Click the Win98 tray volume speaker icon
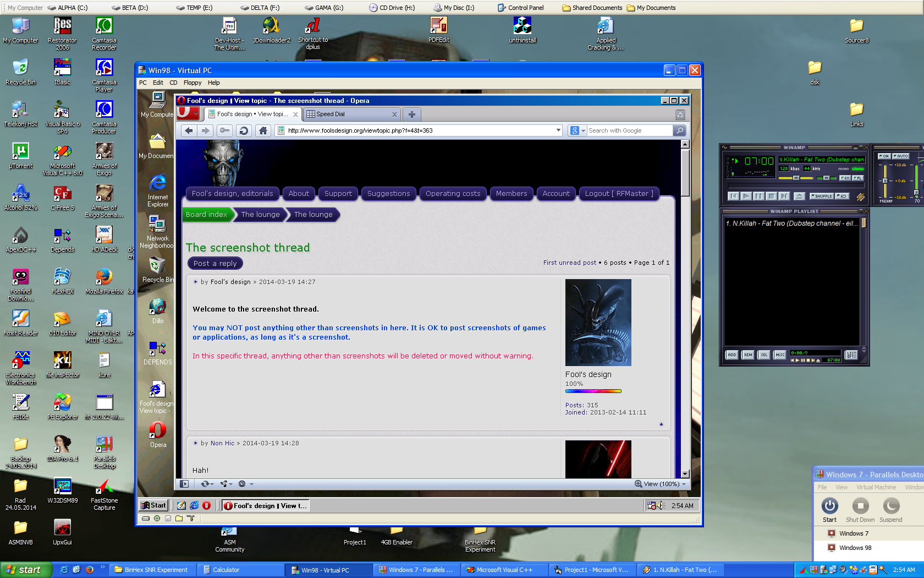Screen dimensions: 924x578 (x=661, y=505)
